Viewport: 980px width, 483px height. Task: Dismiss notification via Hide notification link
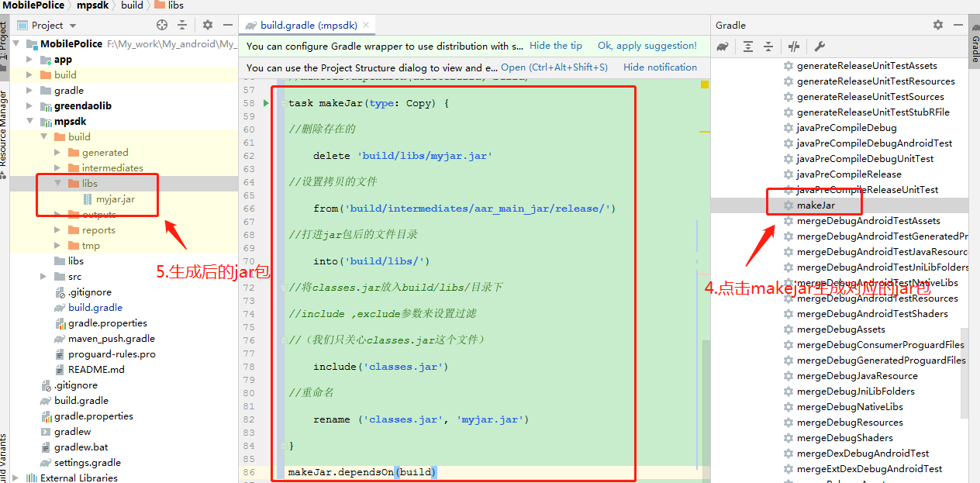(x=660, y=67)
